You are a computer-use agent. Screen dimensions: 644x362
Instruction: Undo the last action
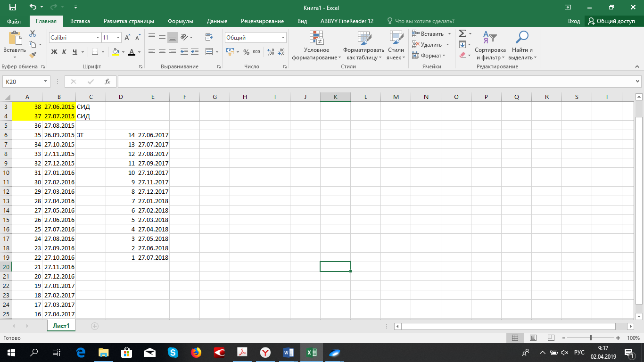pyautogui.click(x=33, y=7)
